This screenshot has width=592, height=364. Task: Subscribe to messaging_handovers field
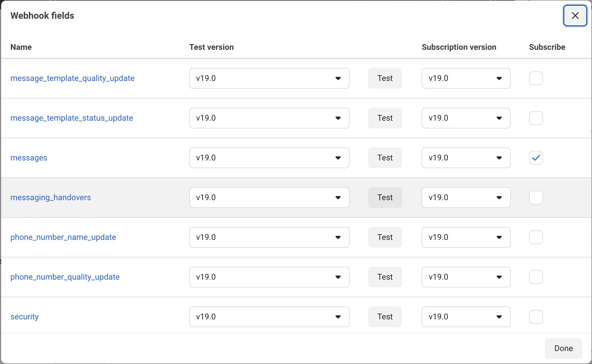click(536, 198)
